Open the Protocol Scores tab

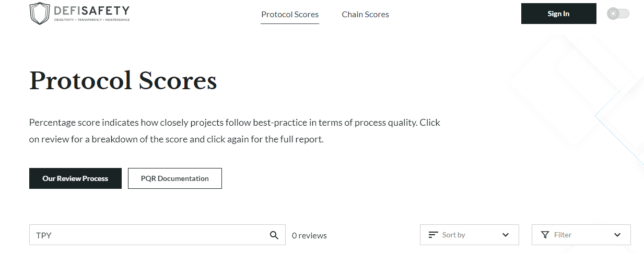click(x=290, y=14)
